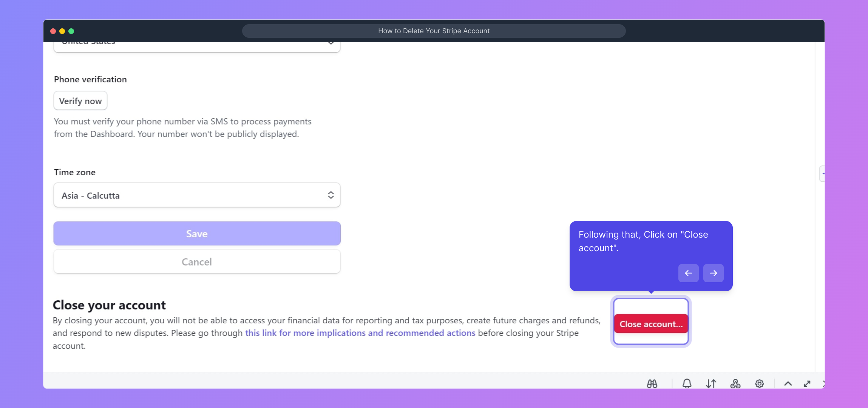Open the Asia - Calcutta time zone dropdown
The height and width of the screenshot is (408, 868).
(x=197, y=195)
